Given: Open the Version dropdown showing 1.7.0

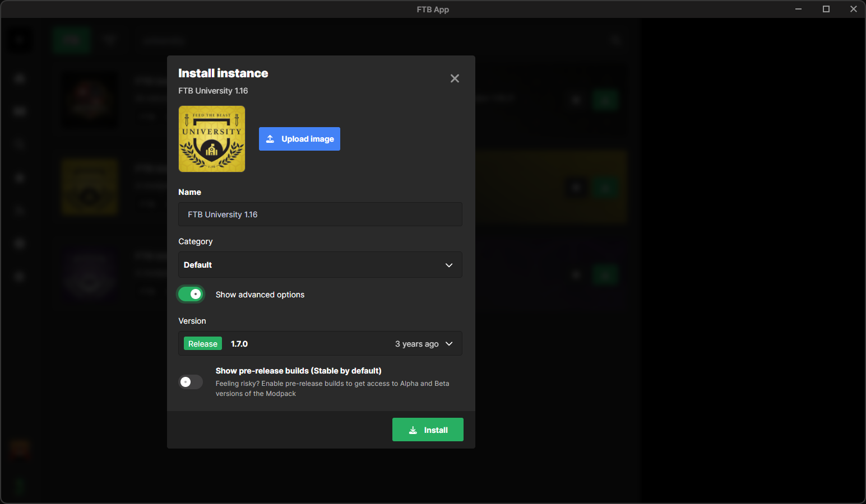Looking at the screenshot, I should tap(319, 344).
